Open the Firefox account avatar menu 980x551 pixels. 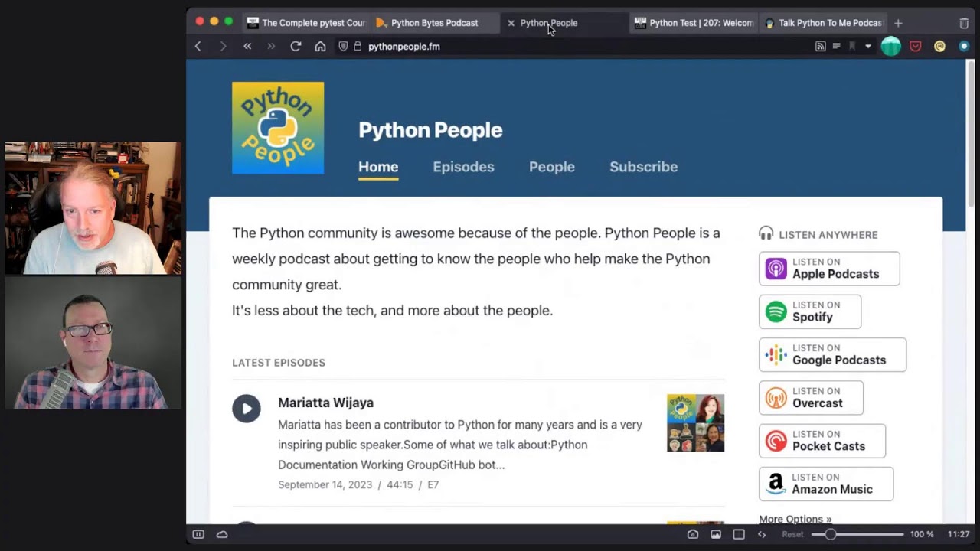890,47
